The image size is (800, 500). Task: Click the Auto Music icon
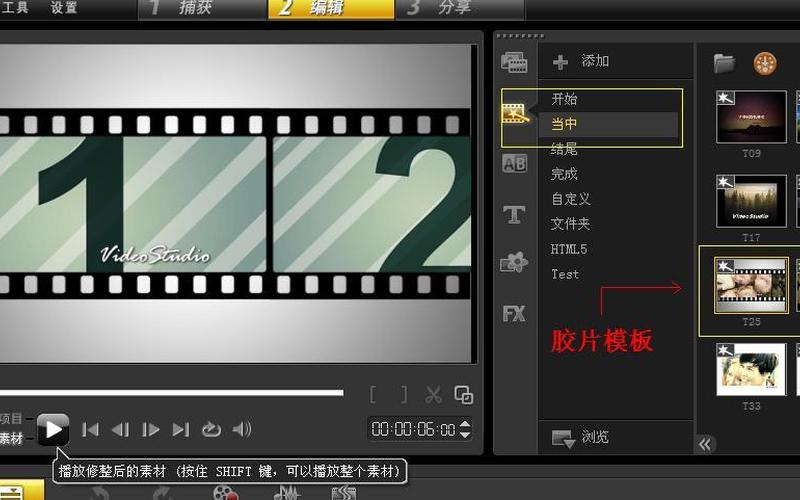click(344, 494)
